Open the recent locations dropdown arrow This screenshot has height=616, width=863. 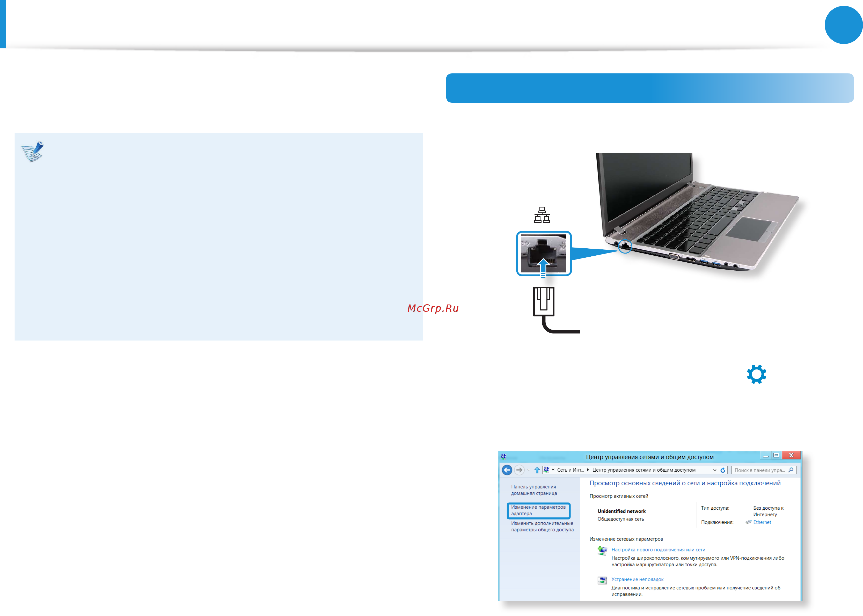(529, 470)
